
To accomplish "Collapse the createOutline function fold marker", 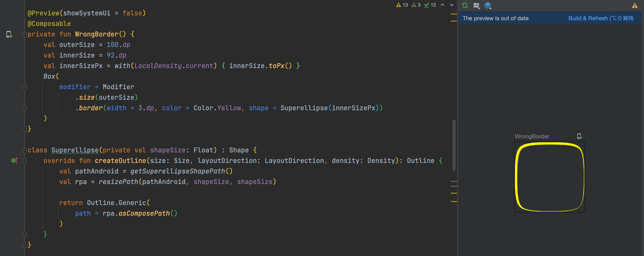I will [25, 161].
